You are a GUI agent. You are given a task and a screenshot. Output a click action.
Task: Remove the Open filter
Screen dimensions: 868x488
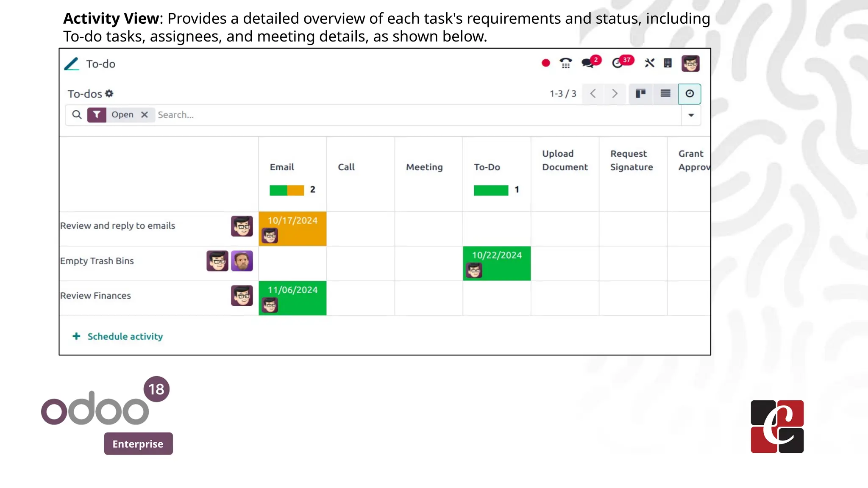pos(145,115)
